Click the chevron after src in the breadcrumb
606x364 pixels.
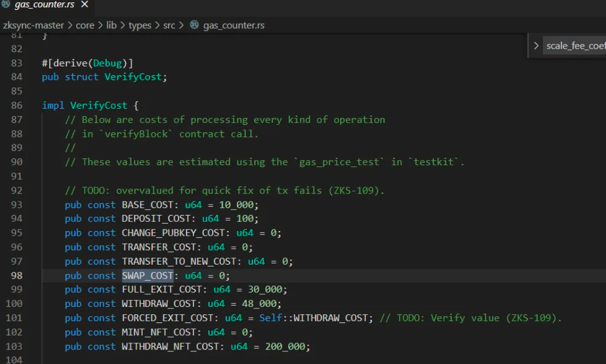pyautogui.click(x=181, y=25)
